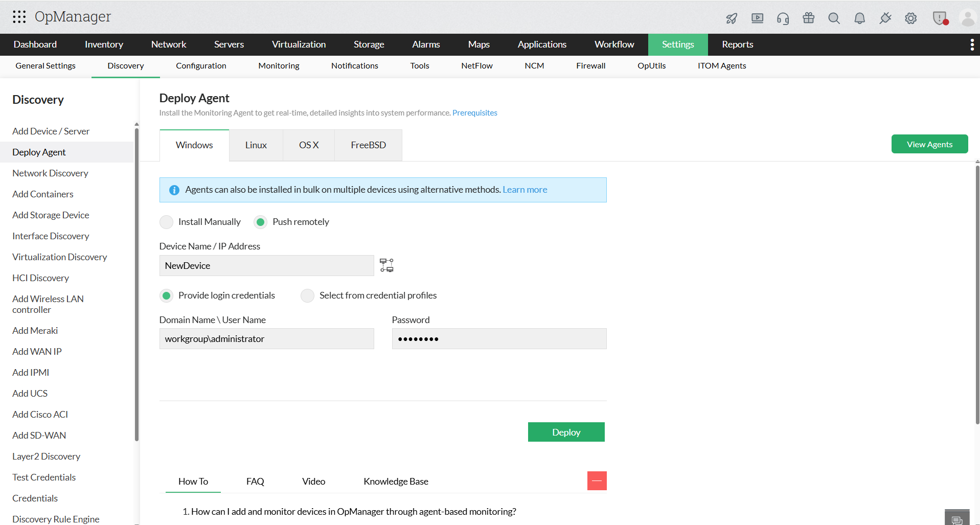Open the three-dot more menu
This screenshot has height=525, width=980.
[x=972, y=45]
